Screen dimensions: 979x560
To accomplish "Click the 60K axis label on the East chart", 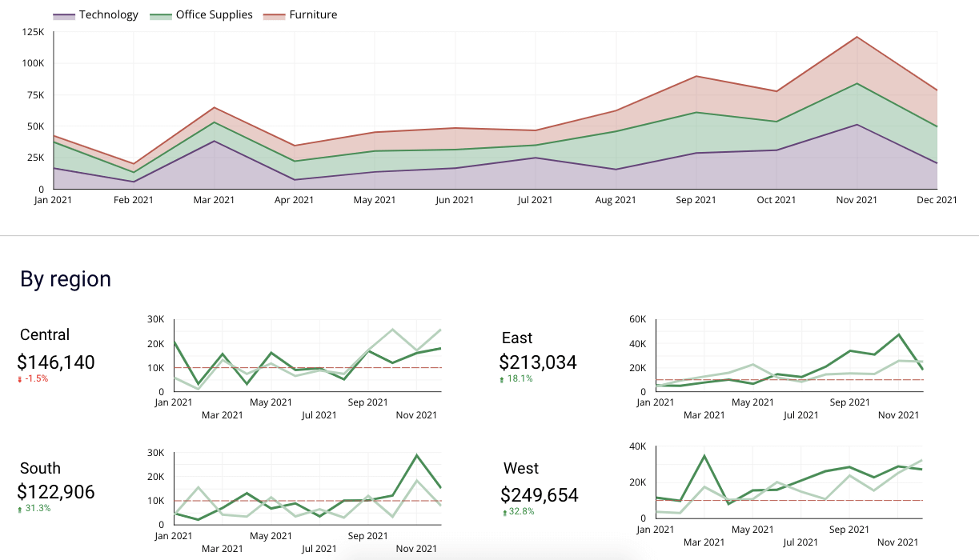I will pyautogui.click(x=638, y=319).
